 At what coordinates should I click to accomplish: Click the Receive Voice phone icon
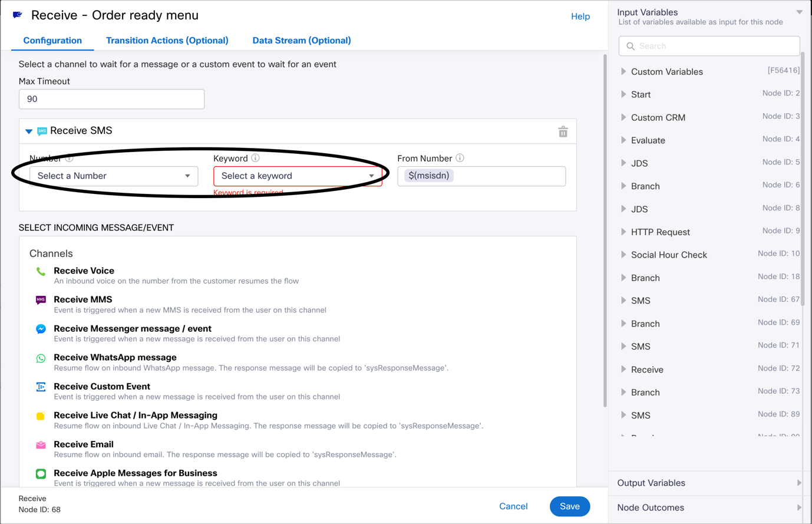(x=41, y=272)
